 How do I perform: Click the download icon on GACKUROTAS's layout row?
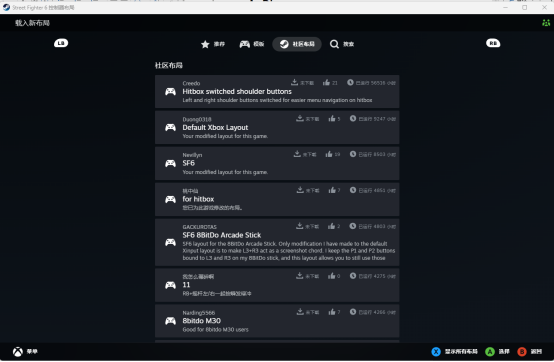click(x=300, y=226)
